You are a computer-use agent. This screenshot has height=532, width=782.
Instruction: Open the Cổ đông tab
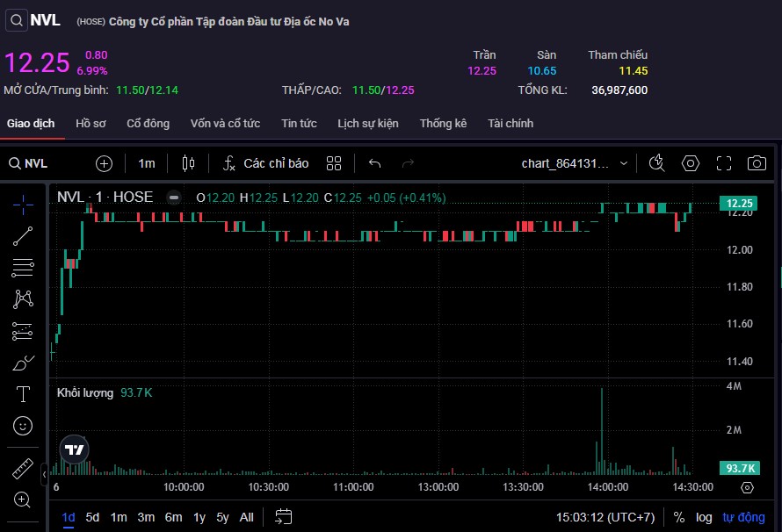148,124
